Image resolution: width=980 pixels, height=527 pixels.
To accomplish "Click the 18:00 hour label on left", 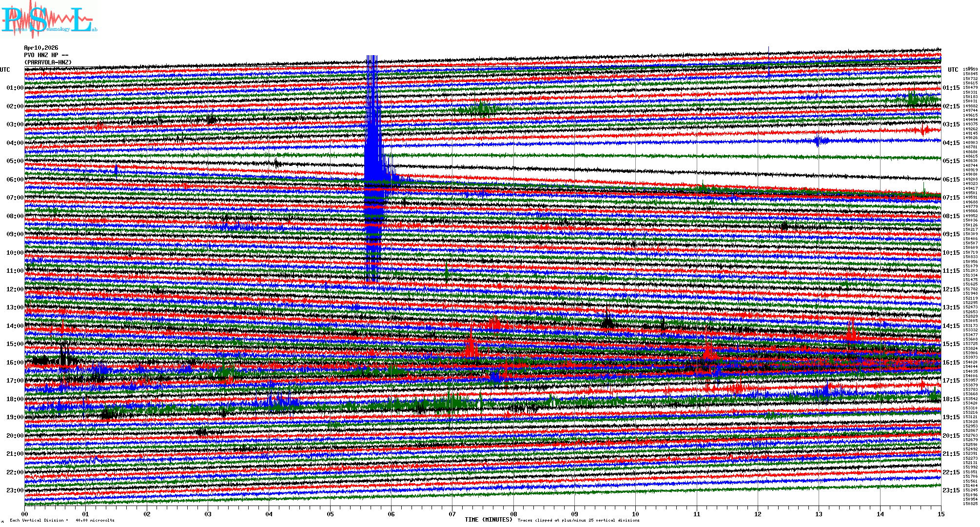I will (x=15, y=399).
